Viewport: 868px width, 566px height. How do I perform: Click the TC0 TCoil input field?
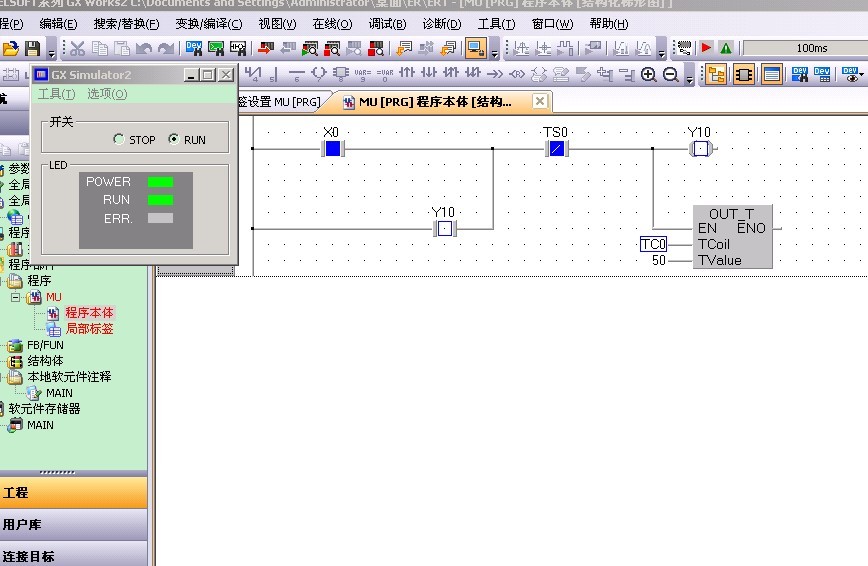pyautogui.click(x=653, y=245)
